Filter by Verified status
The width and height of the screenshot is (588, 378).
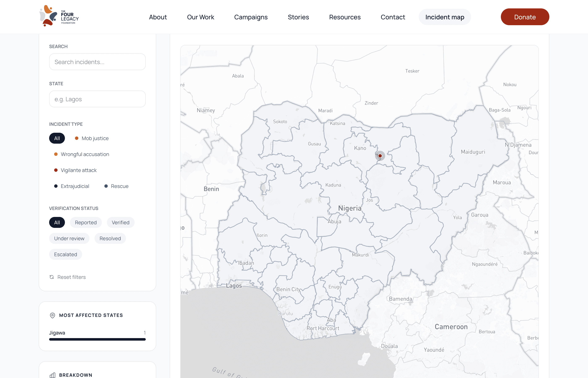[121, 222]
